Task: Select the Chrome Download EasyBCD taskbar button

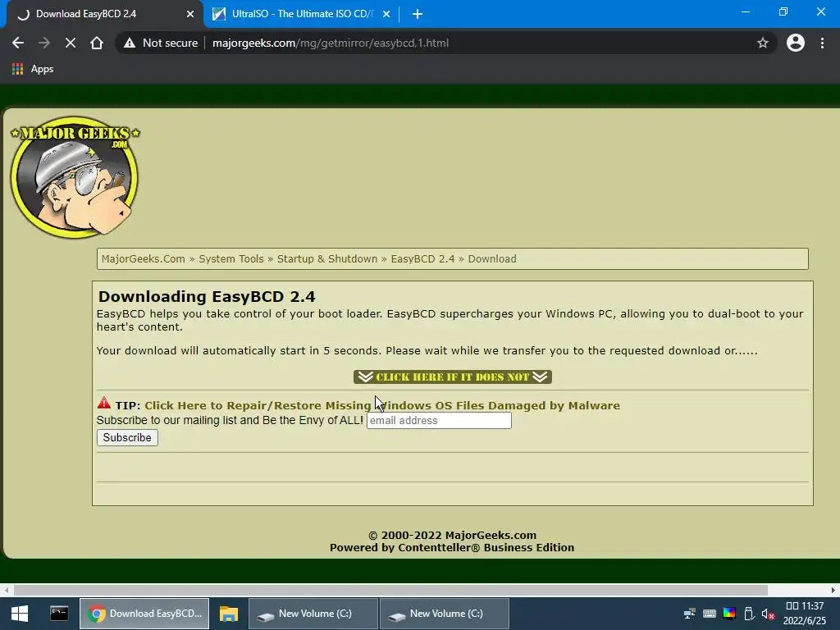Action: coord(144,614)
